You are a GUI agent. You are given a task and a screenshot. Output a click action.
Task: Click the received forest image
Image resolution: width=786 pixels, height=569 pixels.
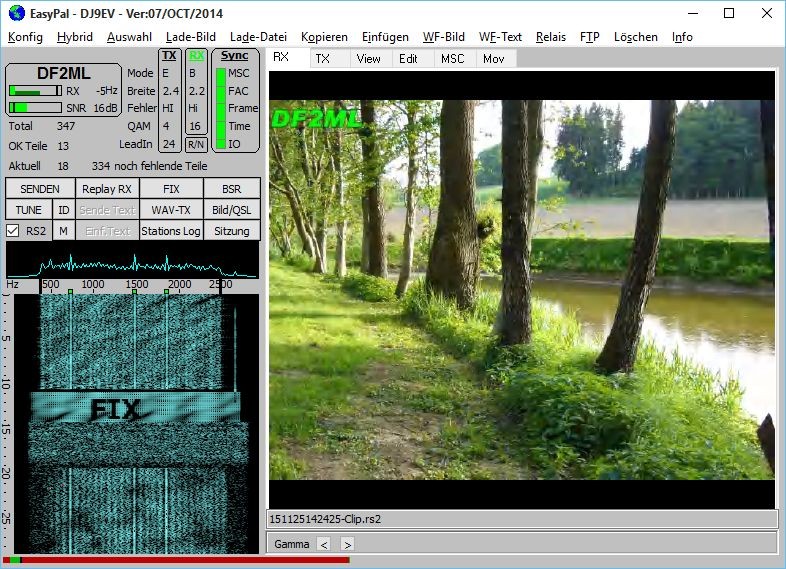pyautogui.click(x=522, y=290)
